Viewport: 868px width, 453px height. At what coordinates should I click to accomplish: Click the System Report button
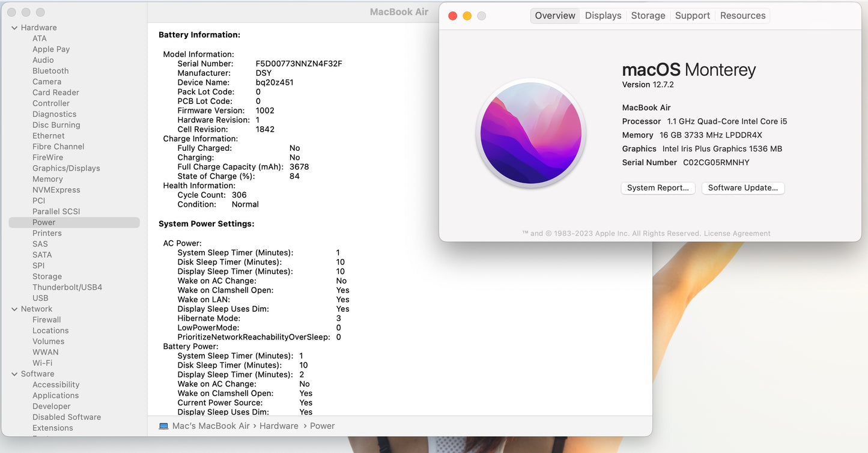pyautogui.click(x=658, y=188)
